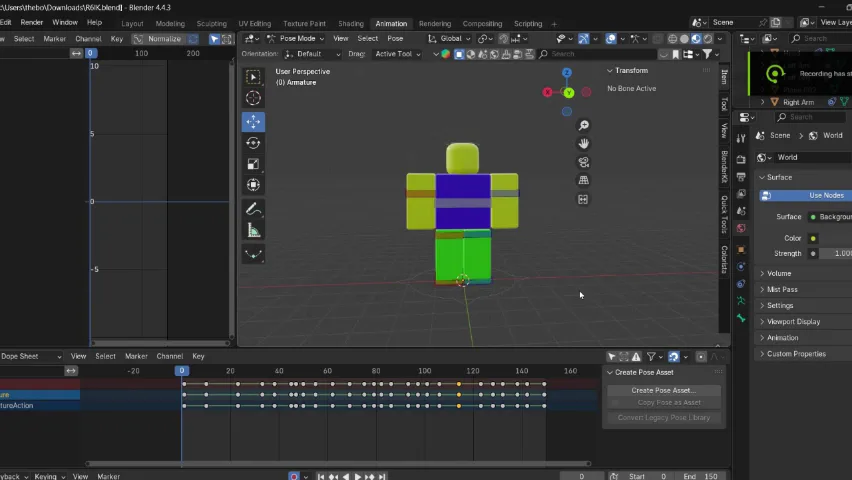The height and width of the screenshot is (480, 852).
Task: Open the Render properties tab icon
Action: [x=741, y=159]
